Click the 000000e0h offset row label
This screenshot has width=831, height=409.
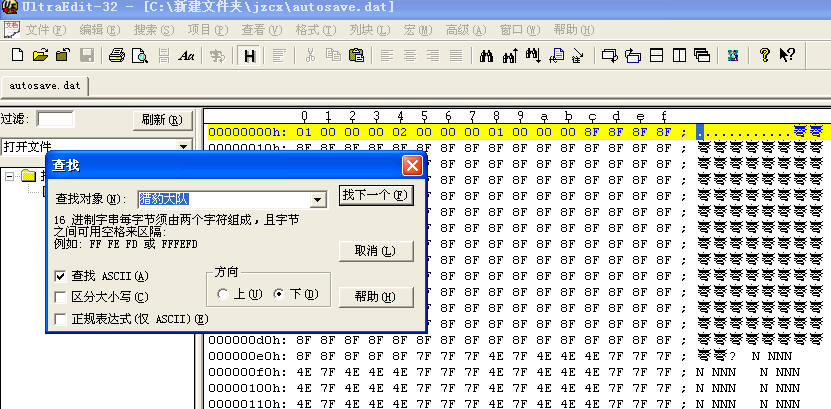[247, 355]
